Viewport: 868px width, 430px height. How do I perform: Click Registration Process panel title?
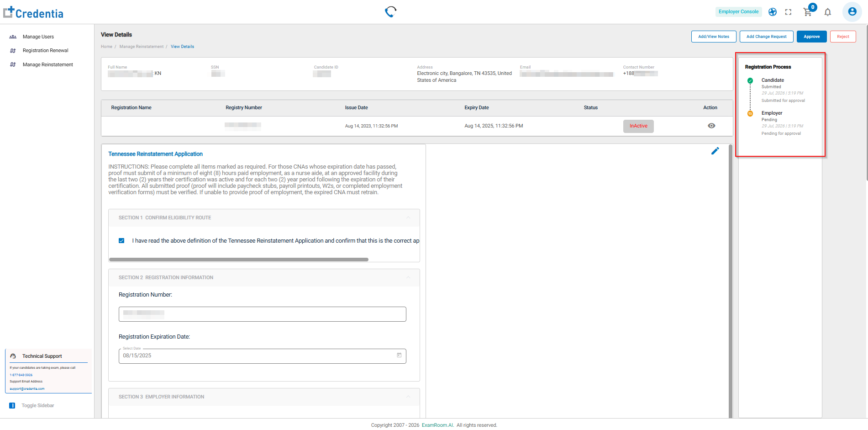pyautogui.click(x=768, y=67)
